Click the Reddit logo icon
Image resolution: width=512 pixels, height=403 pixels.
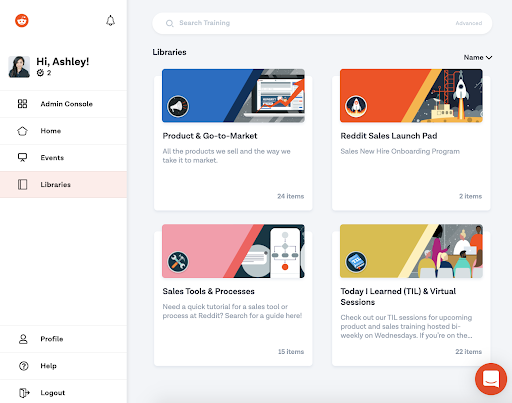(22, 21)
